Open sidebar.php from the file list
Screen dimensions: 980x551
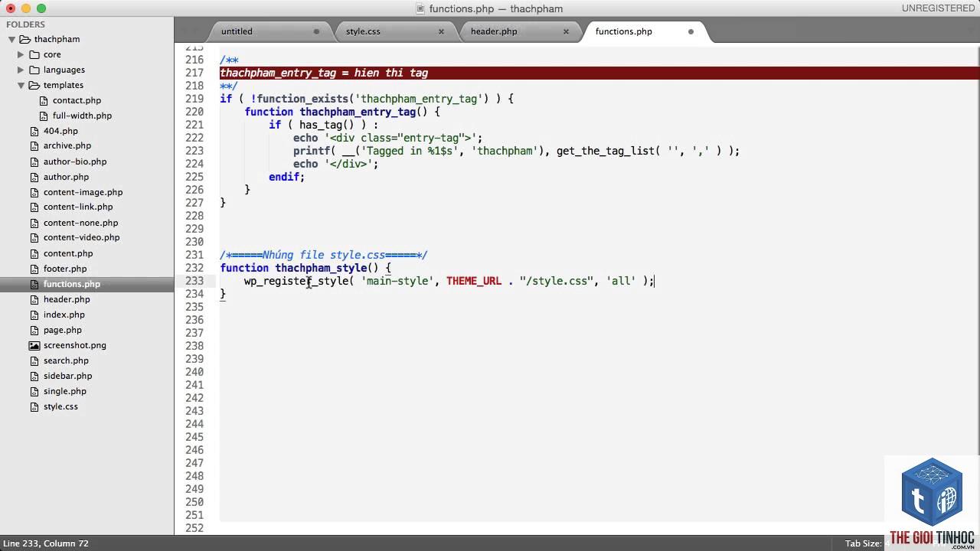pyautogui.click(x=67, y=376)
